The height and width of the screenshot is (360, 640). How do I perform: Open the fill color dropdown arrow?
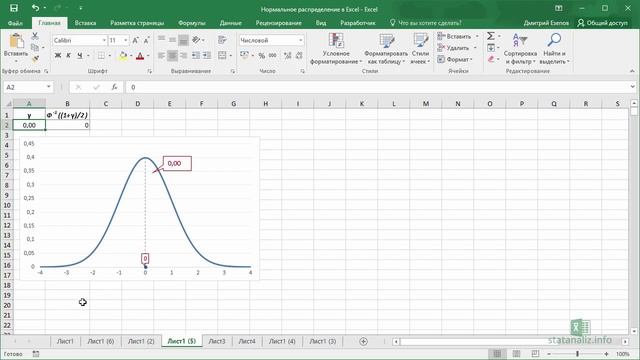131,56
